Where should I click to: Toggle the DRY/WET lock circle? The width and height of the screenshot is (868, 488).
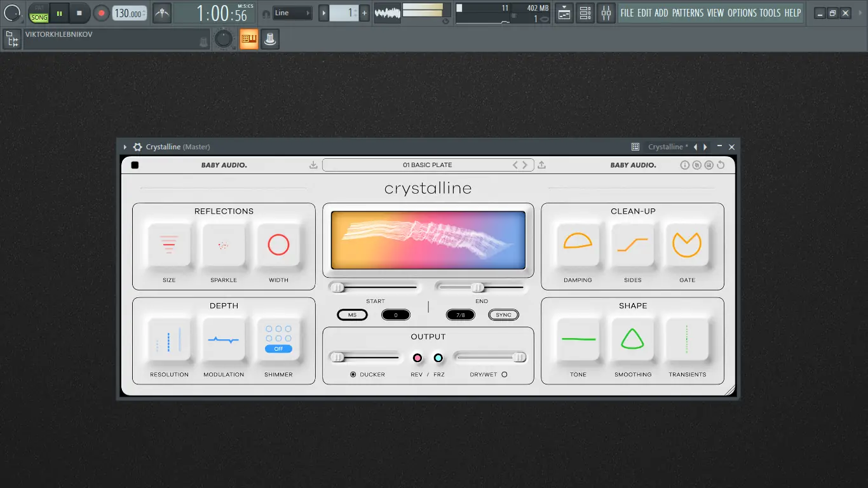505,375
